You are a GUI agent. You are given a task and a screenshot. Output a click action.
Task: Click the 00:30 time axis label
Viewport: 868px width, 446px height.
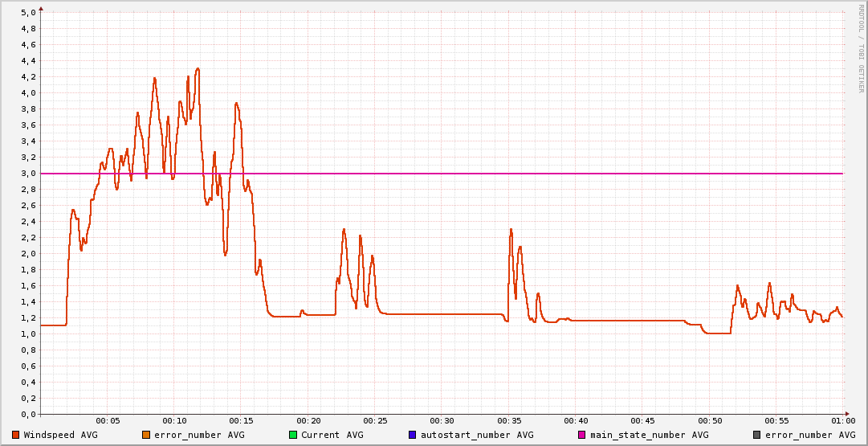click(x=442, y=421)
